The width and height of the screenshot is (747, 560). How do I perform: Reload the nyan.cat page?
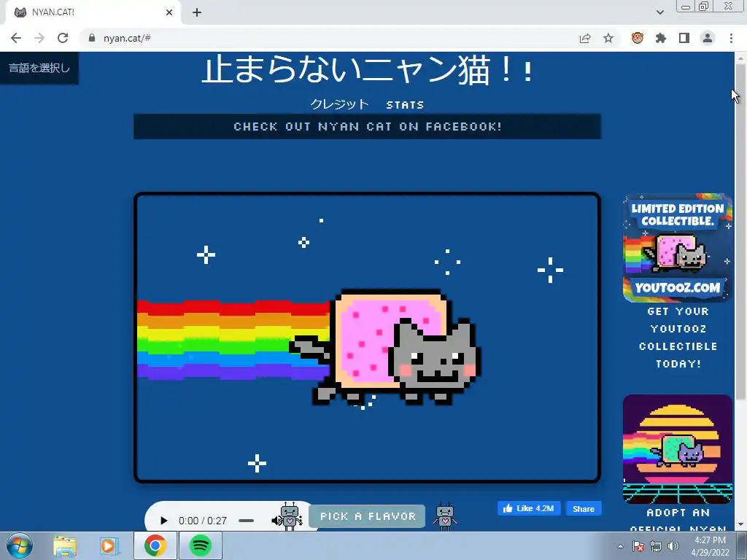pos(63,38)
